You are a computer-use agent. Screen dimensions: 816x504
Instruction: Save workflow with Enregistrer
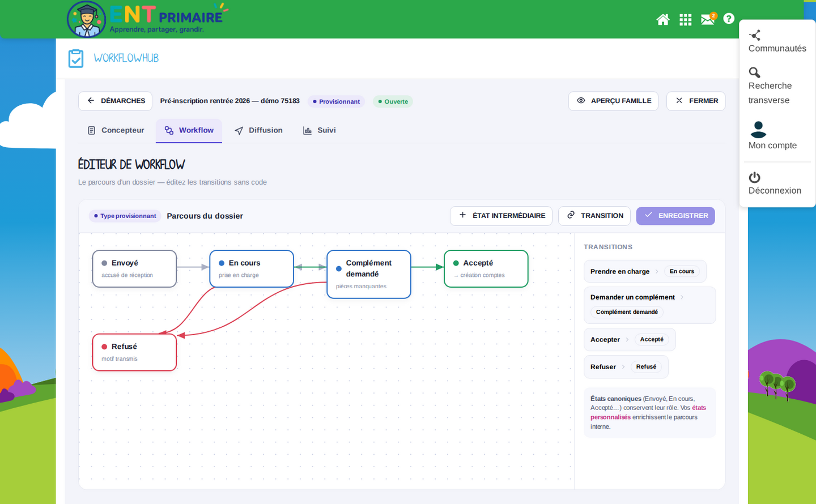pyautogui.click(x=675, y=216)
